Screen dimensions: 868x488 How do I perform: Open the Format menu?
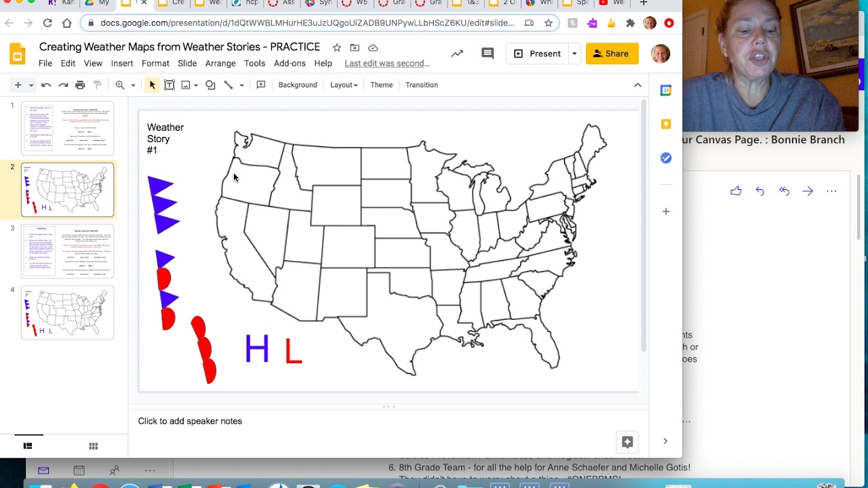tap(155, 63)
